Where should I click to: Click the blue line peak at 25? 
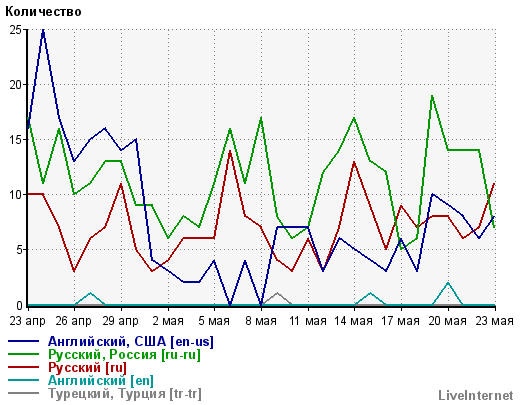(x=43, y=30)
